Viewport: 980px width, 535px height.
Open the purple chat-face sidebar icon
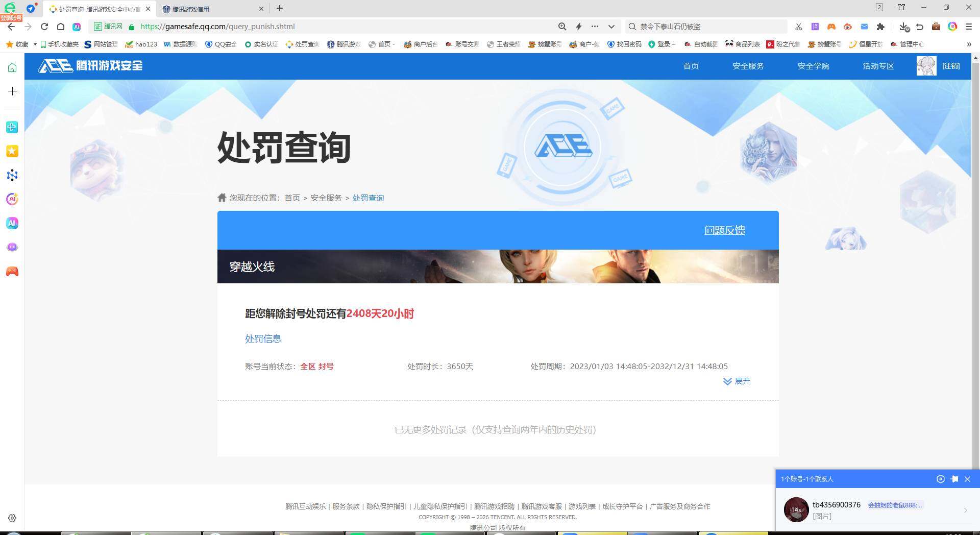pos(12,247)
